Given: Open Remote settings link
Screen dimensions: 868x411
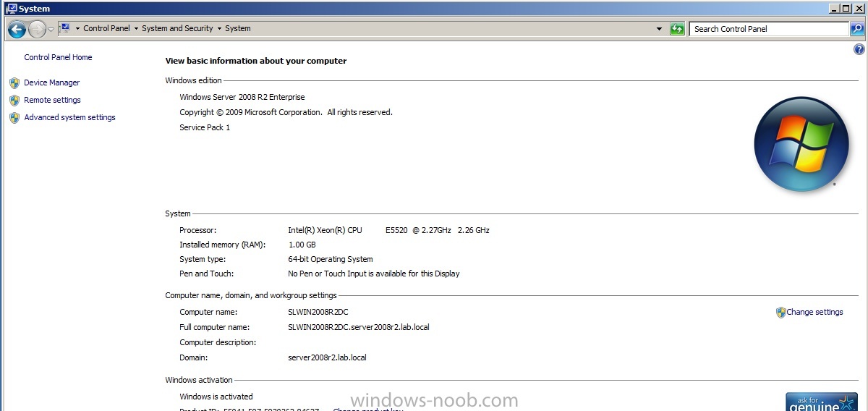Looking at the screenshot, I should point(52,100).
